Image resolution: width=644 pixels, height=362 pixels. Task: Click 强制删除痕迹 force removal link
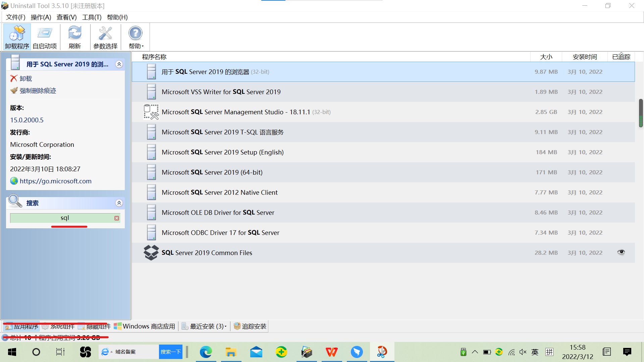(x=33, y=90)
